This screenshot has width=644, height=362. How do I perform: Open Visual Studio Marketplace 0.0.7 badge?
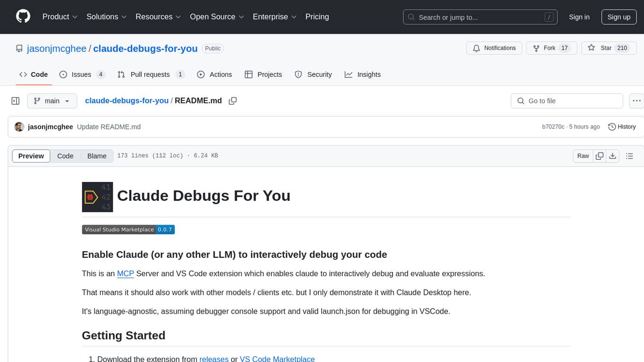[128, 229]
